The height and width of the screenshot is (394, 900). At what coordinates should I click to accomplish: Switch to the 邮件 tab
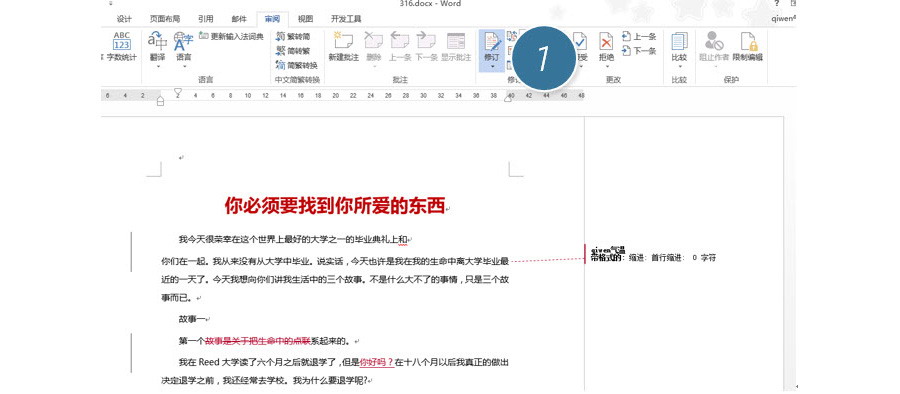click(239, 19)
